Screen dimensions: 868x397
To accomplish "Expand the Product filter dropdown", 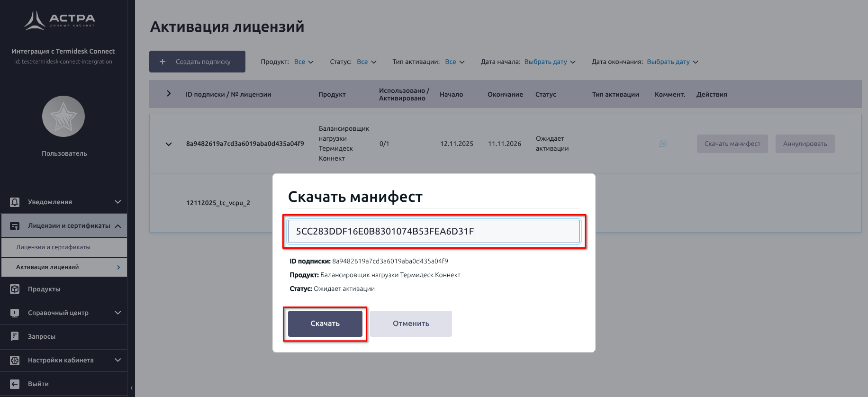I will pyautogui.click(x=304, y=62).
